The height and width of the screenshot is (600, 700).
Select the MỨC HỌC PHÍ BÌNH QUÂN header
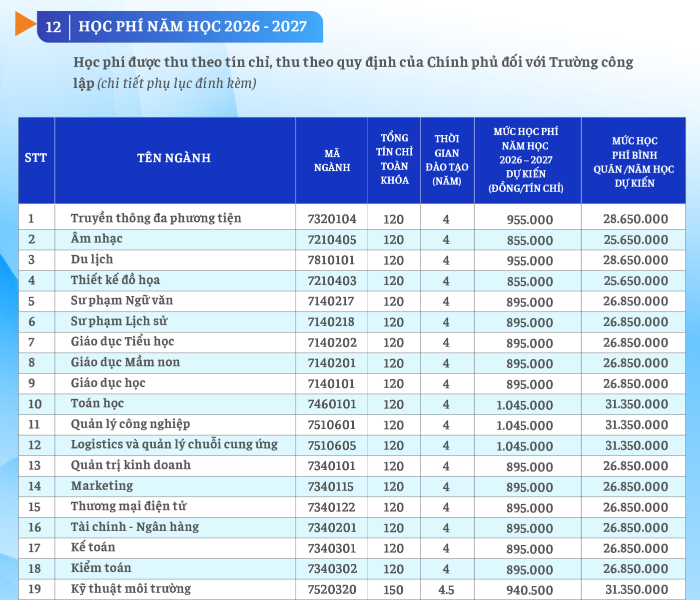(634, 162)
